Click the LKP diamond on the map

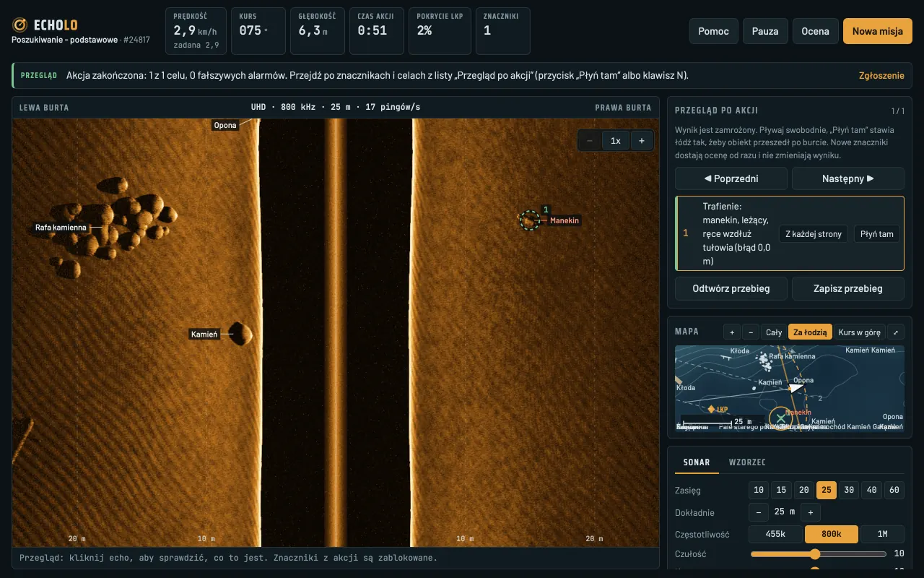click(x=712, y=409)
